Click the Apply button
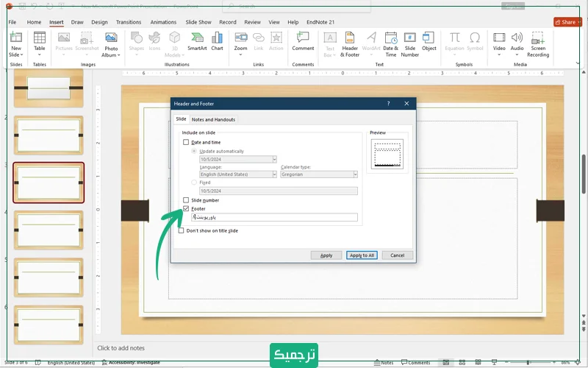Screen dimensions: 588x368 pyautogui.click(x=326, y=255)
